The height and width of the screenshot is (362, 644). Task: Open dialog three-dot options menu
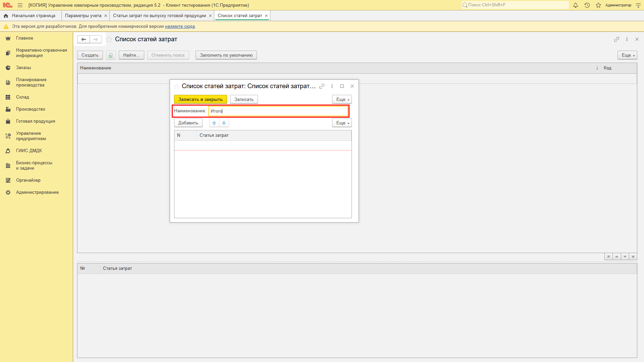click(332, 86)
